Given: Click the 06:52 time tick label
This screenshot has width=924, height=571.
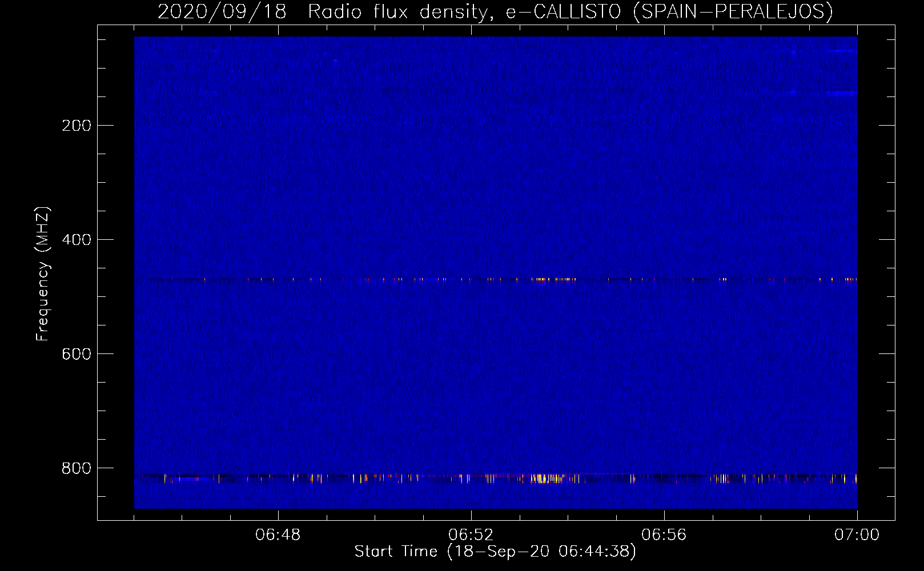Looking at the screenshot, I should [471, 535].
